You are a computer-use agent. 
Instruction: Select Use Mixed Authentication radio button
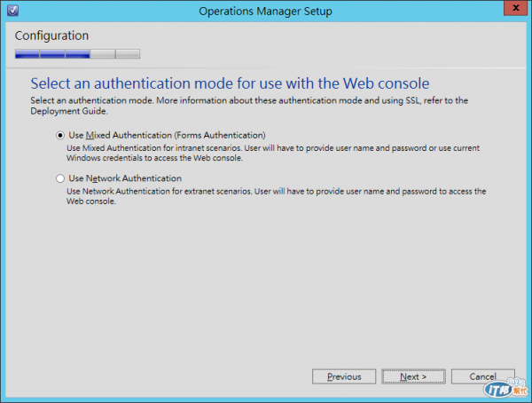click(60, 136)
